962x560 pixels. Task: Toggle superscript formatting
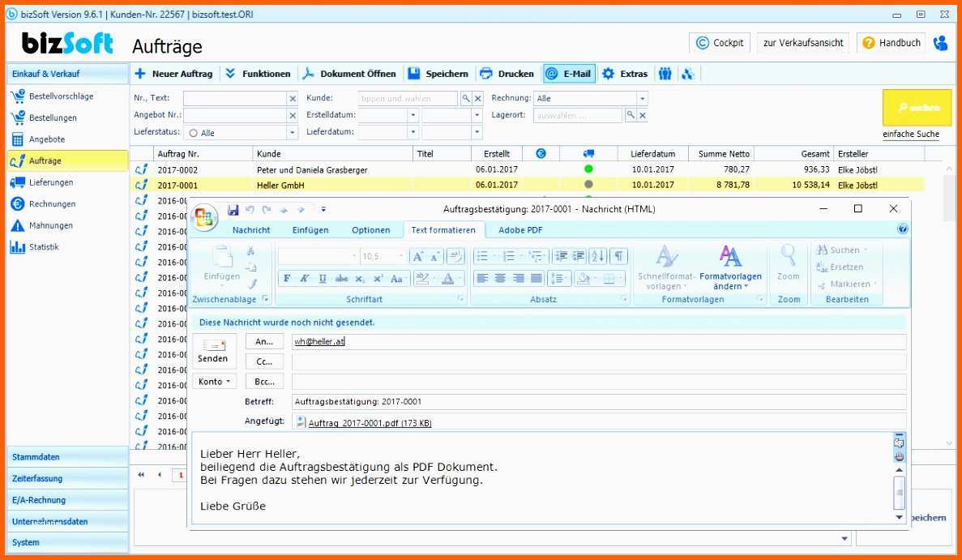[378, 279]
